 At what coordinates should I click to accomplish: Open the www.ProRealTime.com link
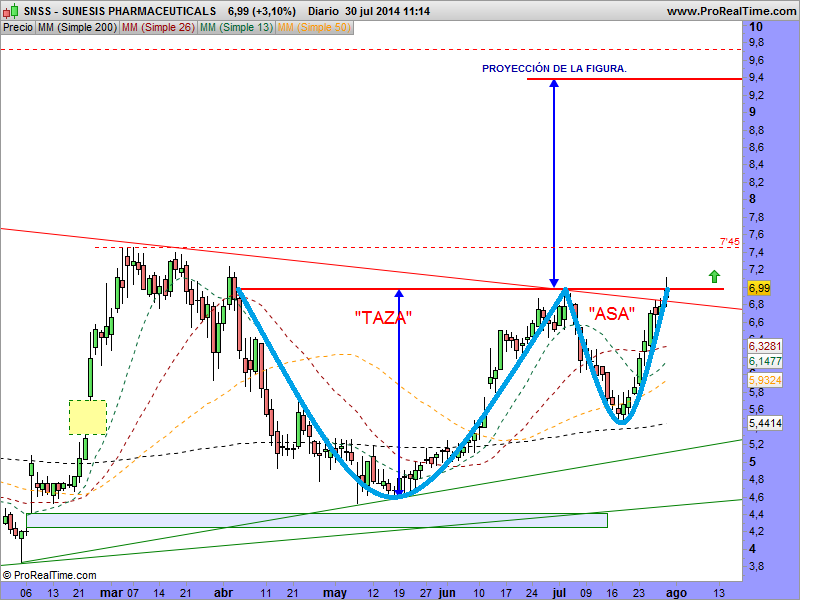(x=731, y=11)
